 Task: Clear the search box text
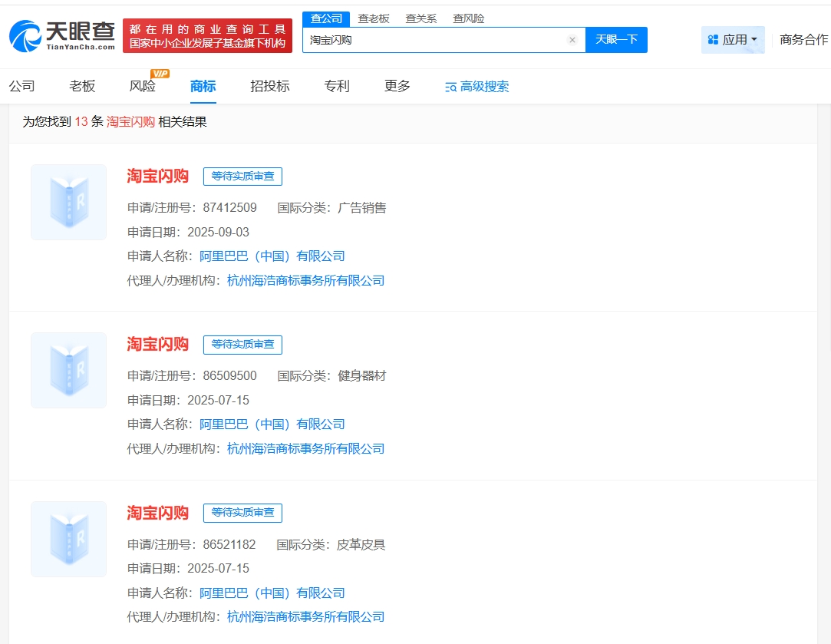point(572,40)
